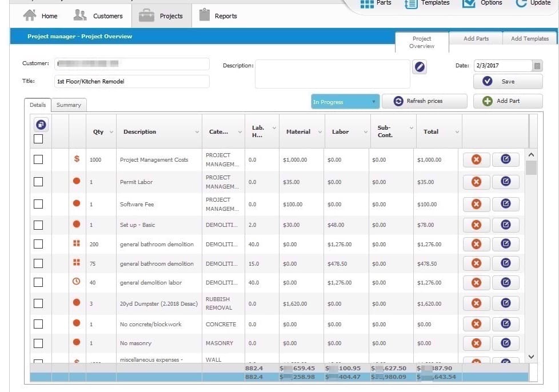Delete the No concrete/blockwork row

pos(476,324)
